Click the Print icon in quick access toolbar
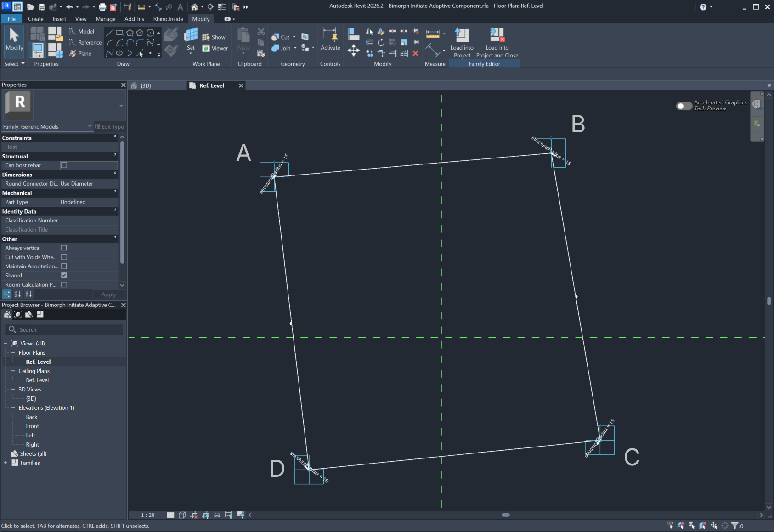 click(x=102, y=7)
